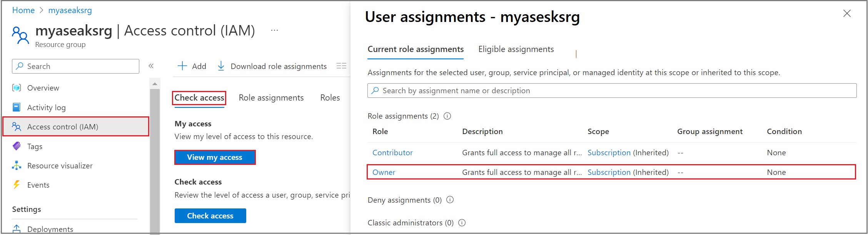The image size is (868, 235).
Task: Click the View my access button
Action: [x=215, y=157]
